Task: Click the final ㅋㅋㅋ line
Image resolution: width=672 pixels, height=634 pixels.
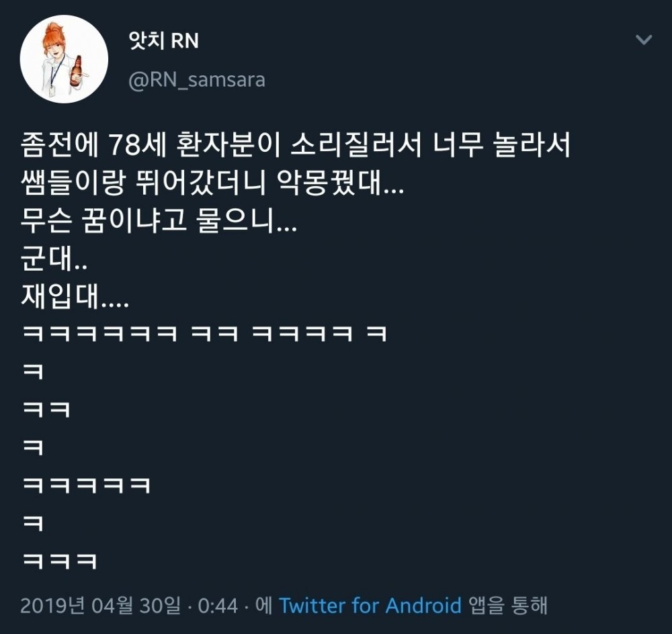Action: pos(60,561)
